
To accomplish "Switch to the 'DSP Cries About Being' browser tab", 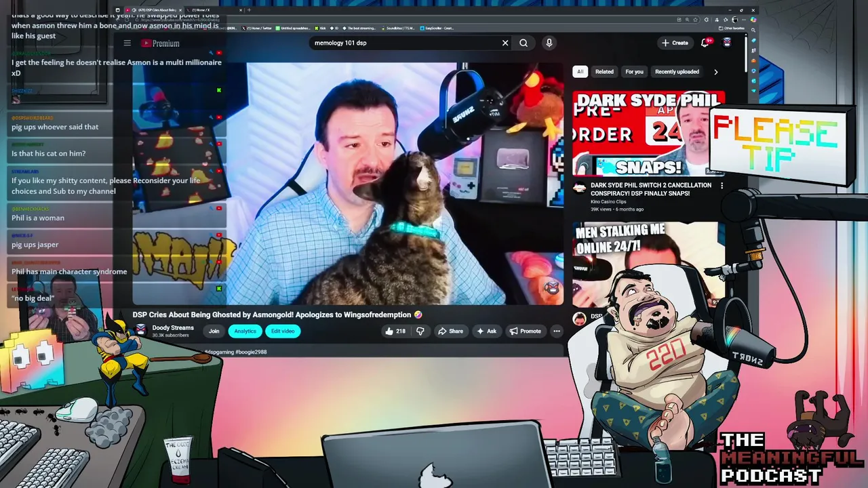I will [x=153, y=10].
